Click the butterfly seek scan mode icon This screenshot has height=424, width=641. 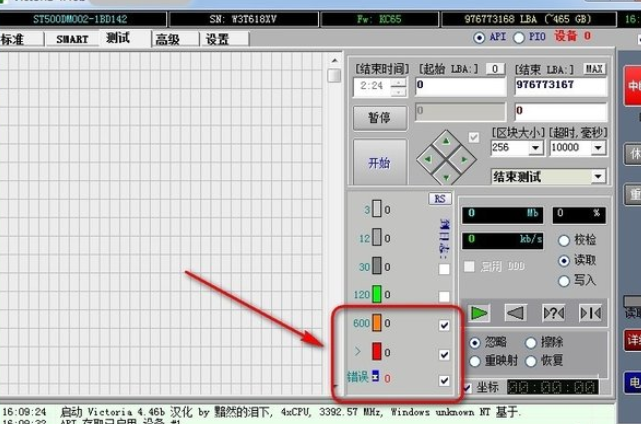[x=590, y=313]
